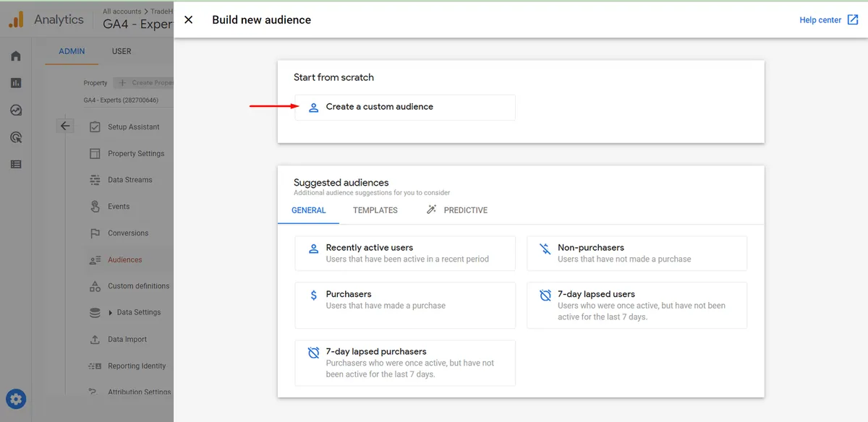The height and width of the screenshot is (422, 868).
Task: Switch to the USER tab
Action: tap(122, 51)
